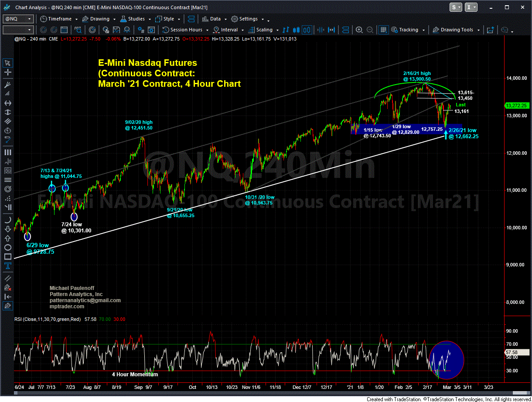
Task: Select the Up Arrow drawing tool
Action: click(x=7, y=239)
